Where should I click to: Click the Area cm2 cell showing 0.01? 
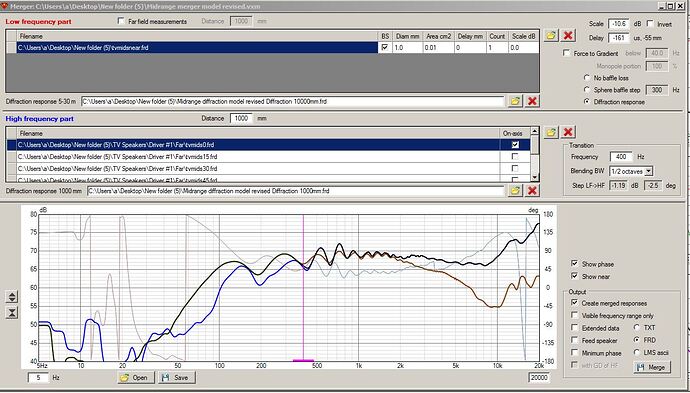pyautogui.click(x=438, y=48)
